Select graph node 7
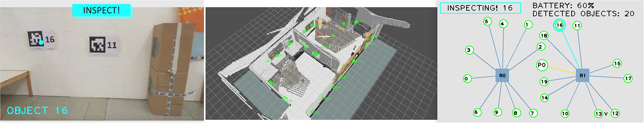This screenshot has height=123, width=644. pos(533,113)
